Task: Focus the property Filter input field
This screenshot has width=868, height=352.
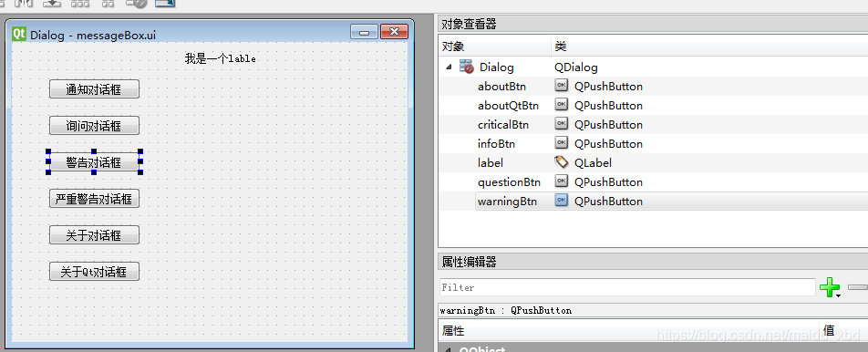Action: (x=626, y=287)
